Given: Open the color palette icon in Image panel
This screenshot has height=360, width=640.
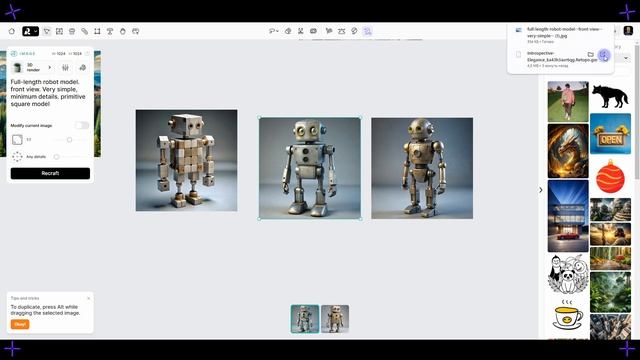Looking at the screenshot, I should tap(83, 67).
